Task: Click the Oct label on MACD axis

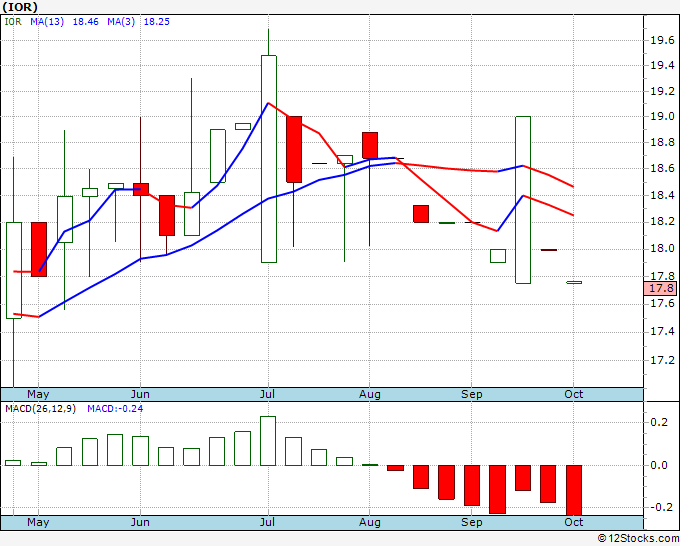Action: tap(573, 522)
